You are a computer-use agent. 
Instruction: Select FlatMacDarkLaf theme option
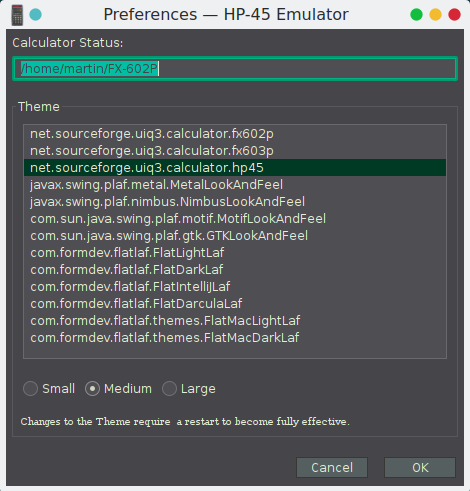pos(235,338)
